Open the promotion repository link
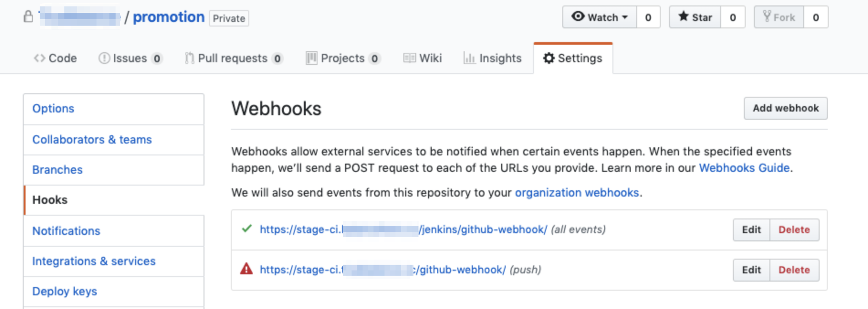Screen dimensions: 868x309 click(x=168, y=17)
